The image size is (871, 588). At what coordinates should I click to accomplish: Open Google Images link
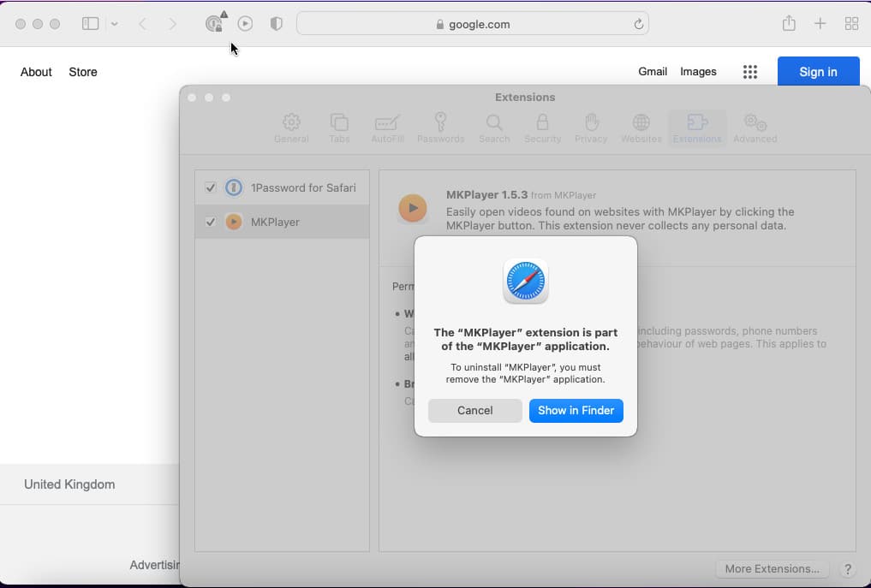pos(698,71)
